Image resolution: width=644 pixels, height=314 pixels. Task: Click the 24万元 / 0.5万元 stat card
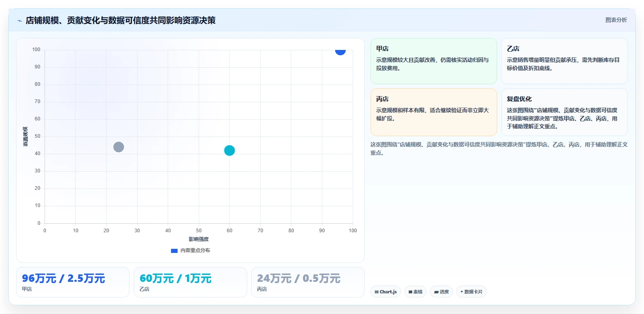point(308,282)
